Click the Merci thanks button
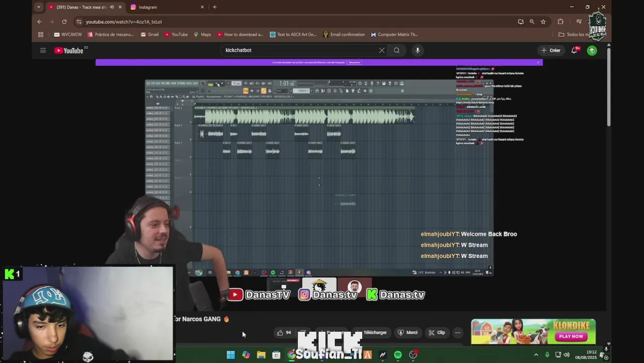 click(x=408, y=333)
